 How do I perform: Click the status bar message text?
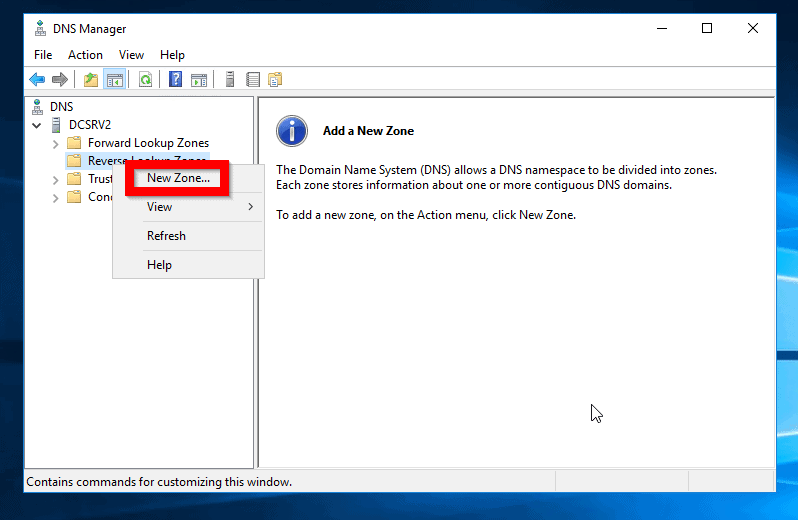(x=159, y=482)
